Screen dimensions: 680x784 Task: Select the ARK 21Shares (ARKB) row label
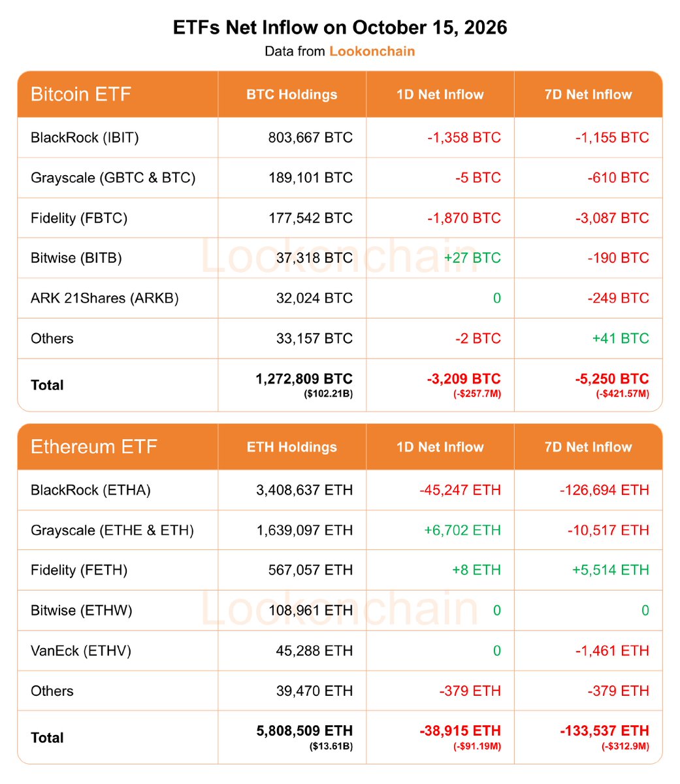(105, 299)
